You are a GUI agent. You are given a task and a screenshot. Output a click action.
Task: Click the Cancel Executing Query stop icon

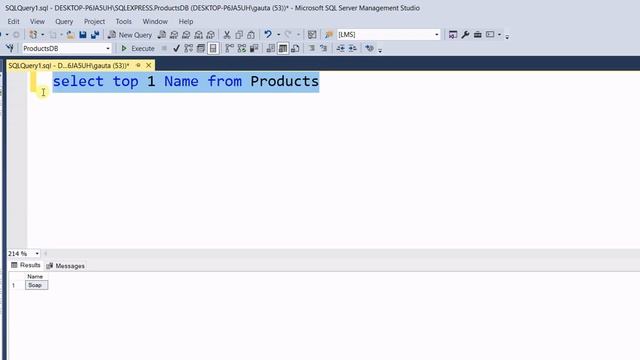pos(164,48)
